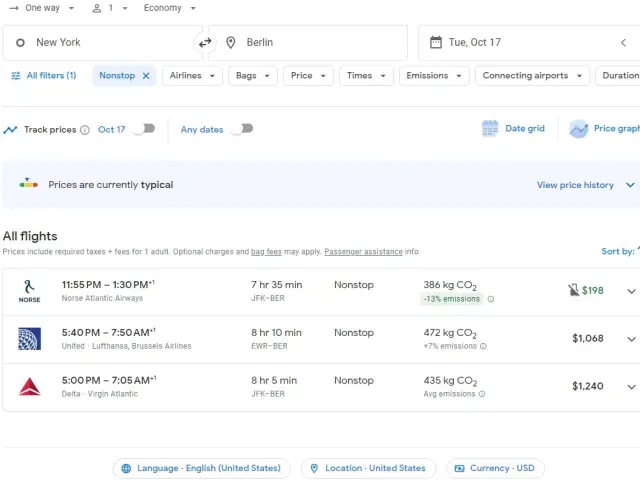
Task: Open the Connecting airports filter menu
Action: pyautogui.click(x=531, y=76)
